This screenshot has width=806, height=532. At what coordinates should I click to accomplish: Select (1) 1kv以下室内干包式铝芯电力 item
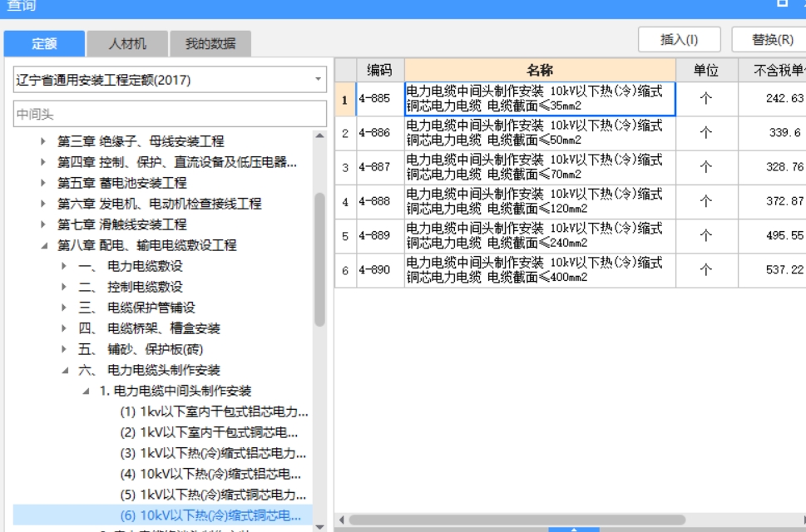215,411
